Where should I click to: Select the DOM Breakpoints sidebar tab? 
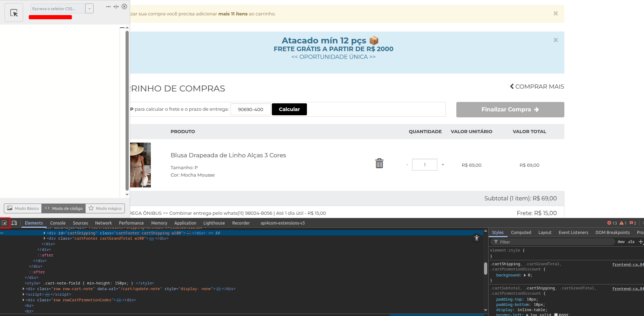612,232
